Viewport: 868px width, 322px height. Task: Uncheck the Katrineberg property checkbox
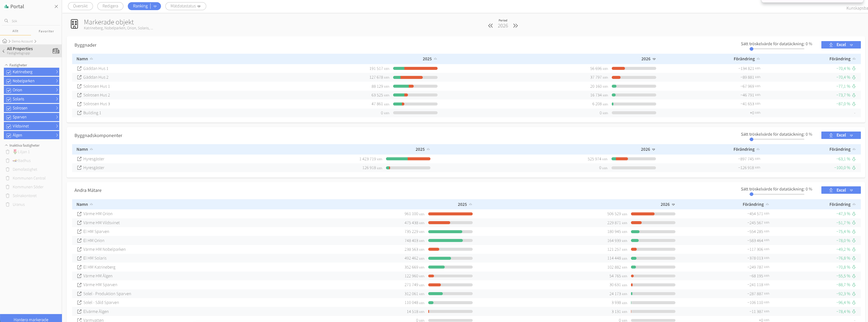tap(9, 72)
